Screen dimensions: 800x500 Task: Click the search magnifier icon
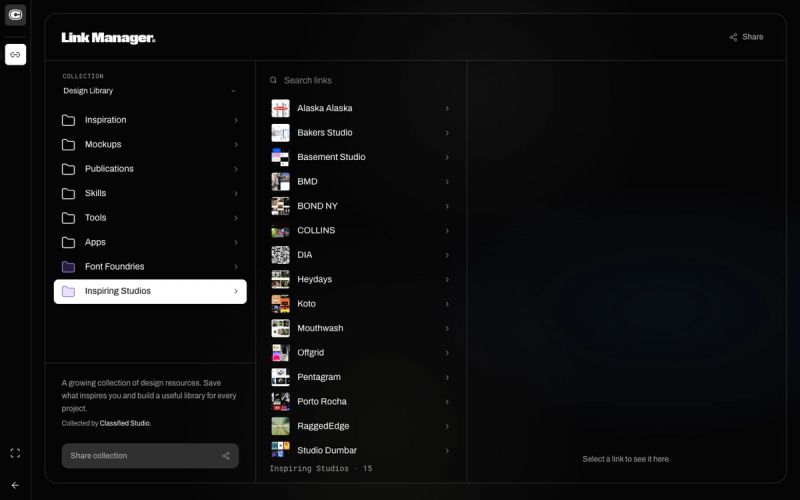click(273, 80)
